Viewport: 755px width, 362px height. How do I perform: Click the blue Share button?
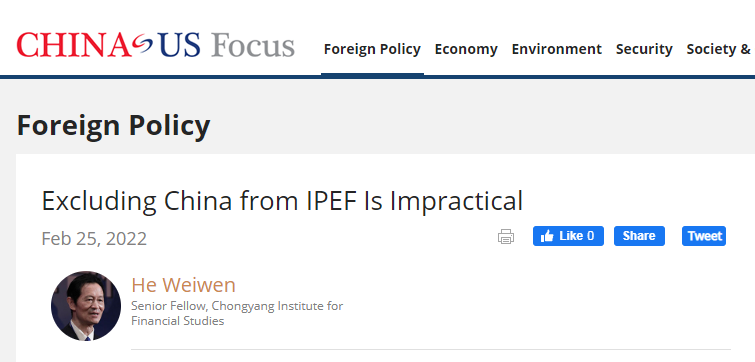(x=639, y=236)
